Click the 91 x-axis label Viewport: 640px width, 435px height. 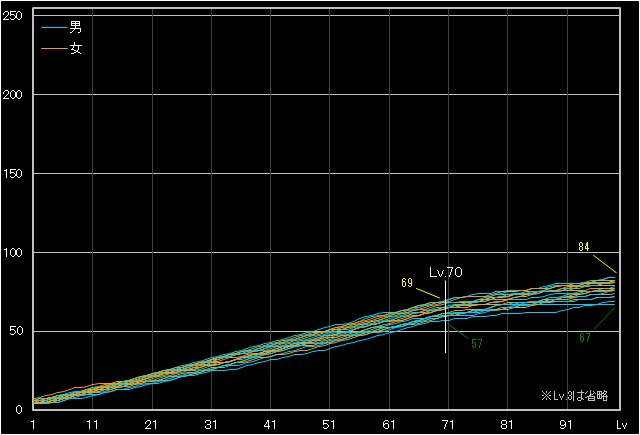click(x=566, y=425)
